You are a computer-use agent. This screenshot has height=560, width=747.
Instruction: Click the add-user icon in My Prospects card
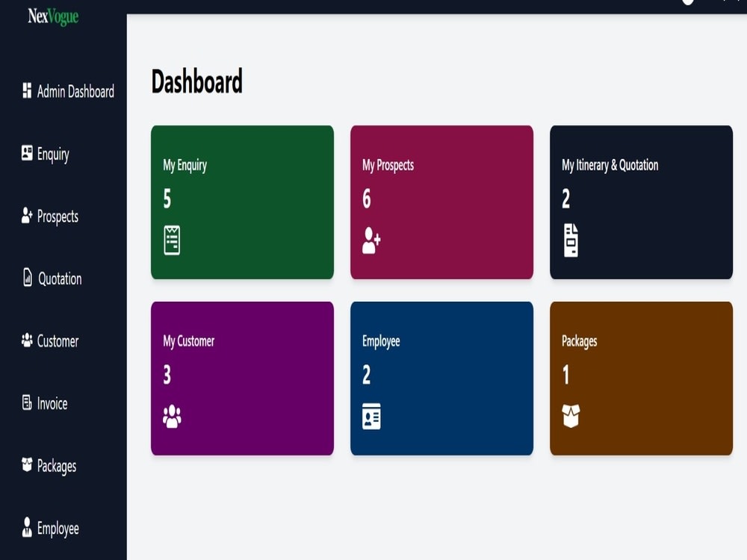[371, 240]
